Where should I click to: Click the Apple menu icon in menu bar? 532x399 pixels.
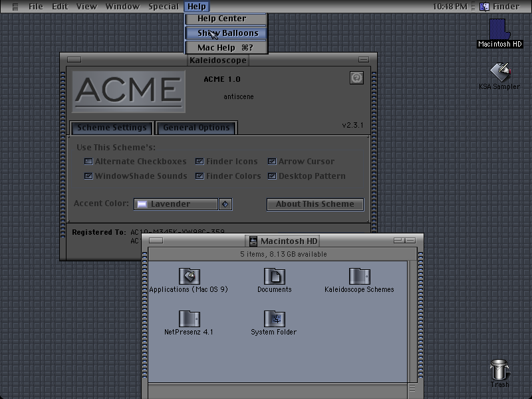pyautogui.click(x=15, y=7)
